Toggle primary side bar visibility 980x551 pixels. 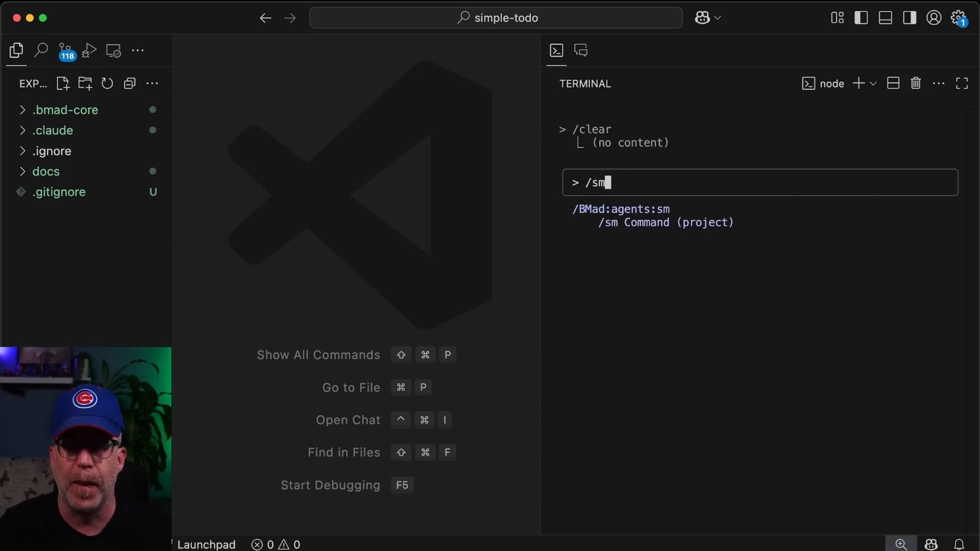pos(861,18)
